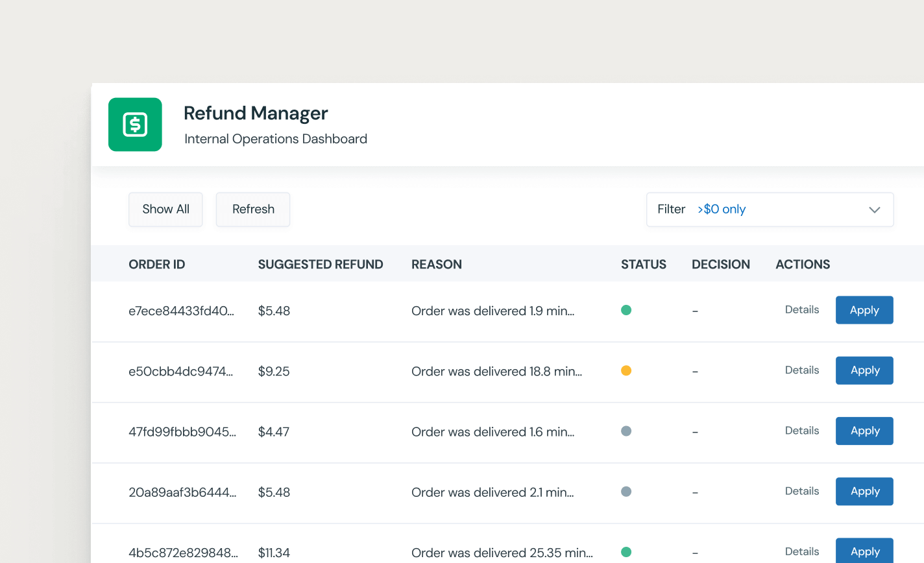The height and width of the screenshot is (563, 924).
Task: Click the green status dot for order e7ece84433
Action: point(626,310)
